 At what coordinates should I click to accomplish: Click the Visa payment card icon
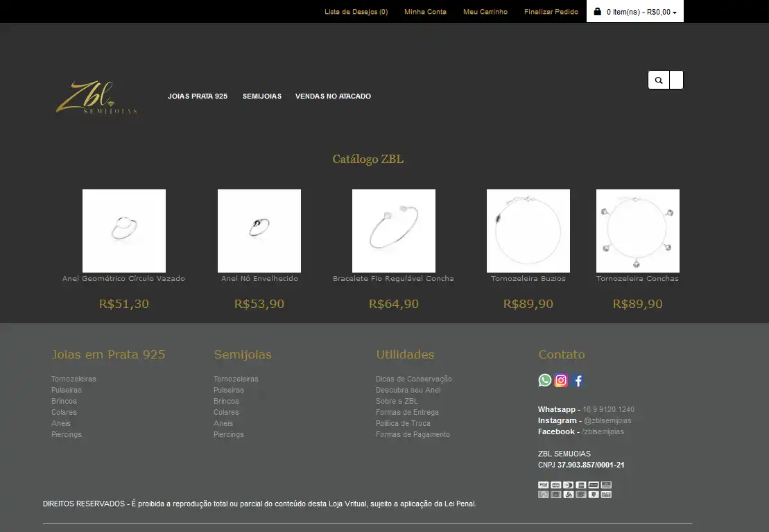[543, 485]
